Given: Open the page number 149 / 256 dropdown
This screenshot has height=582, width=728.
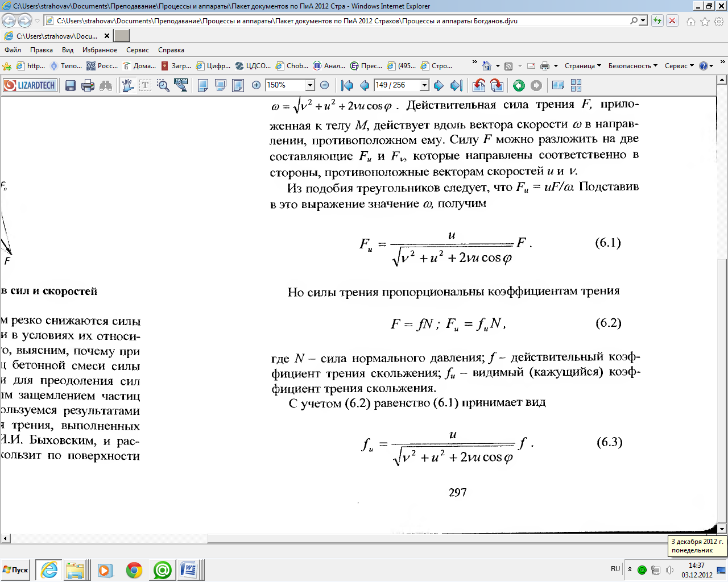Looking at the screenshot, I should coord(424,85).
